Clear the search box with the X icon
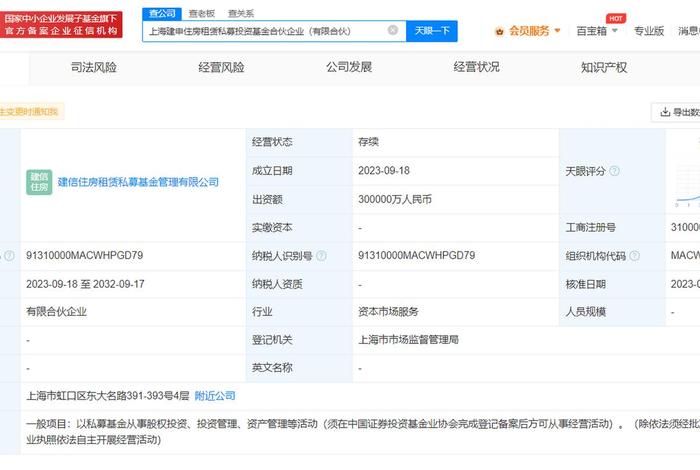 tap(392, 30)
